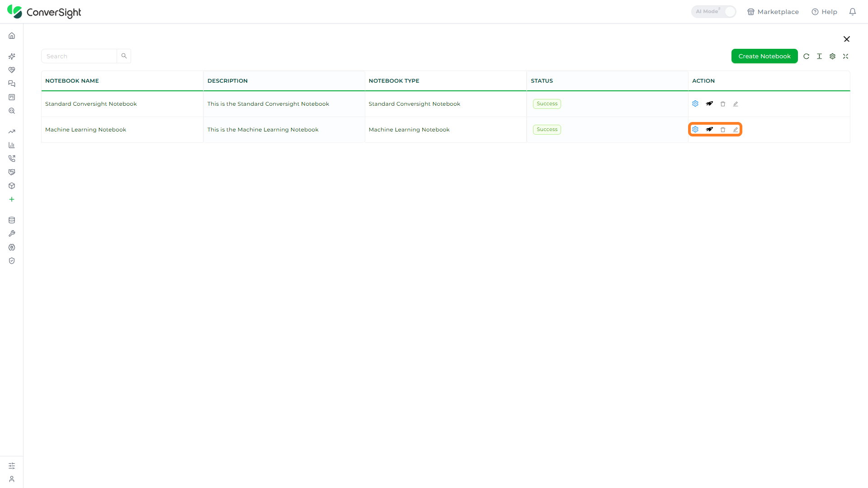Click the ConverSight logo
Viewport: 868px width, 488px height.
tap(44, 12)
